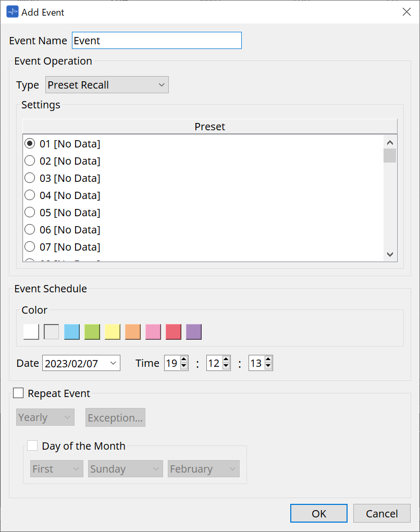This screenshot has width=420, height=532.
Task: Select the green color swatch
Action: (92, 332)
